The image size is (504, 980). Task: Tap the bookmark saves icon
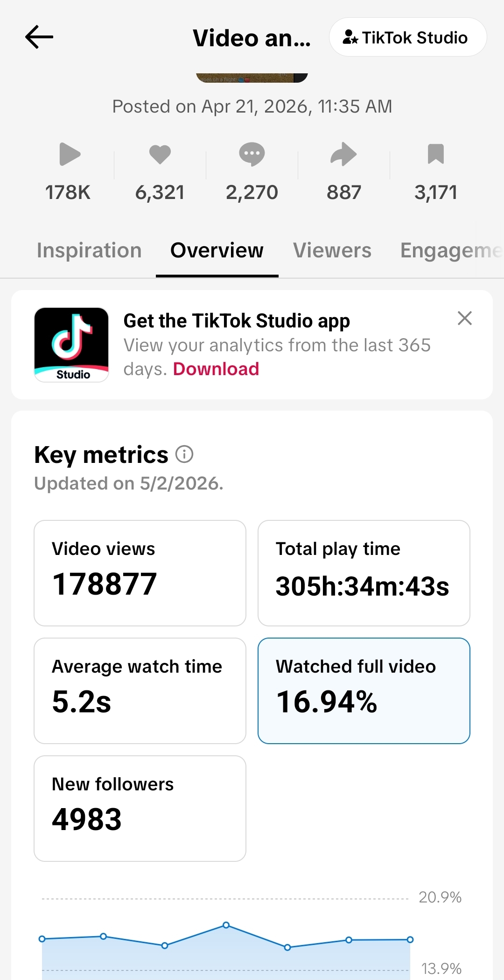(436, 154)
